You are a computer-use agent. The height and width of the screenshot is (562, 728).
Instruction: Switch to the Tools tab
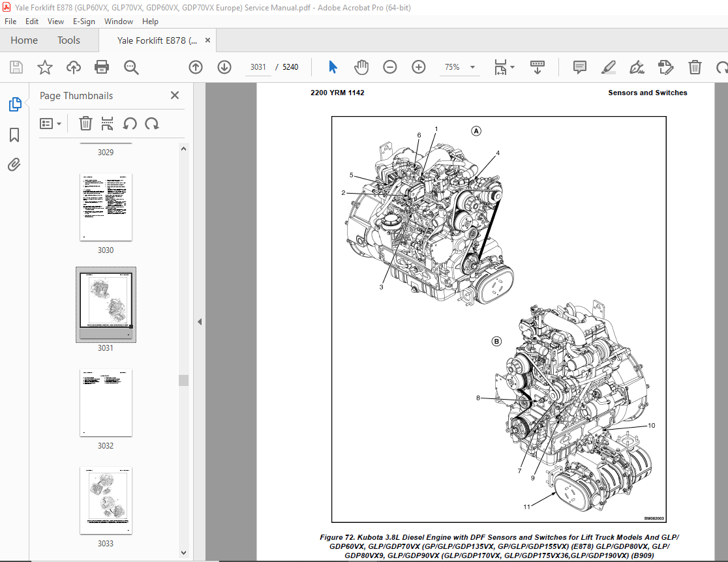pos(68,40)
